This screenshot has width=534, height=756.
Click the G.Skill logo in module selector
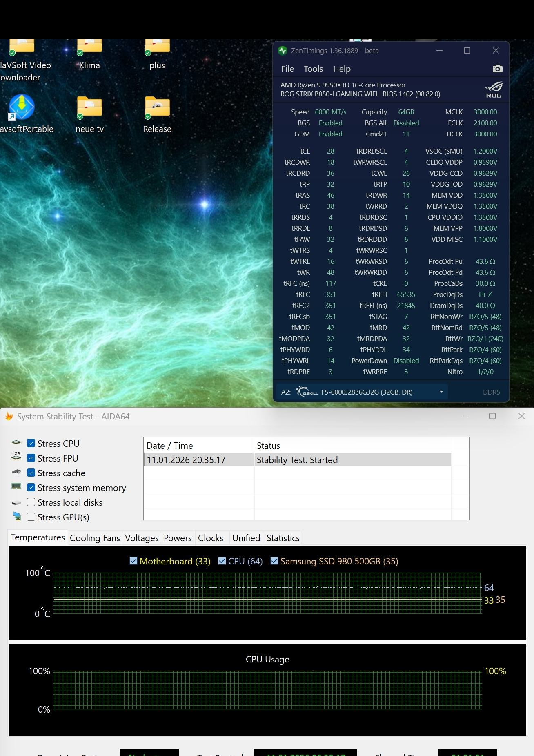pyautogui.click(x=307, y=392)
